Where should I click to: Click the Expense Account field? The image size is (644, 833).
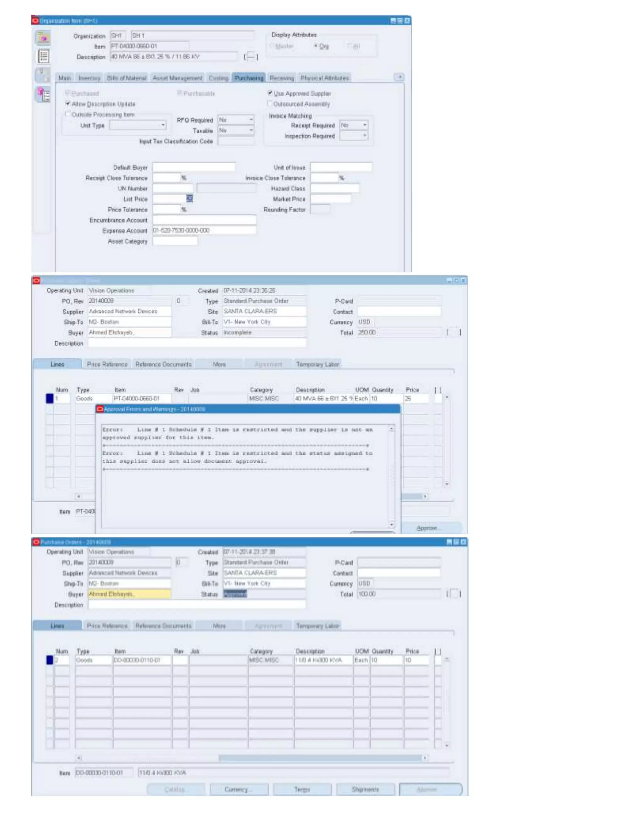[204, 230]
